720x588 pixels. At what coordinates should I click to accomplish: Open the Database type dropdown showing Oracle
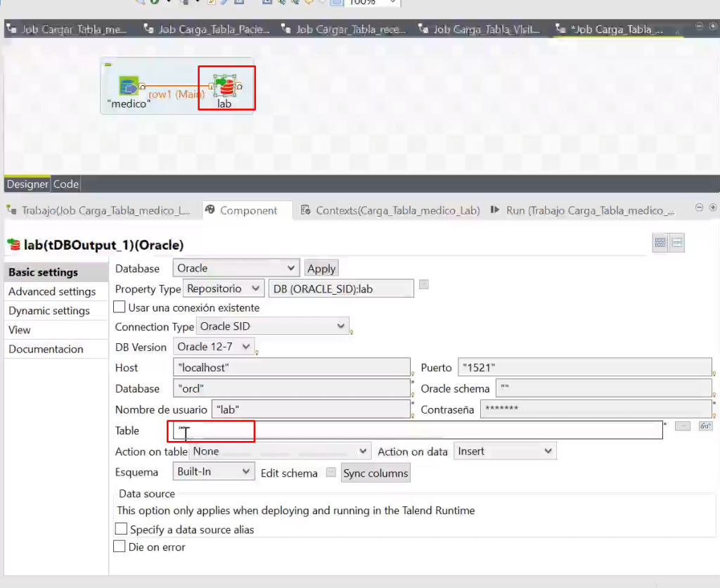coord(236,268)
